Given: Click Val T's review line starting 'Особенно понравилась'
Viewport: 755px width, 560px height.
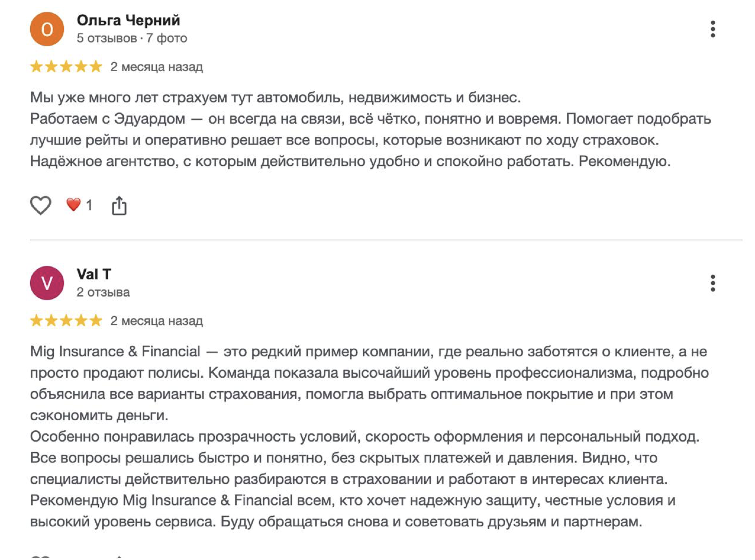Looking at the screenshot, I should tap(364, 437).
